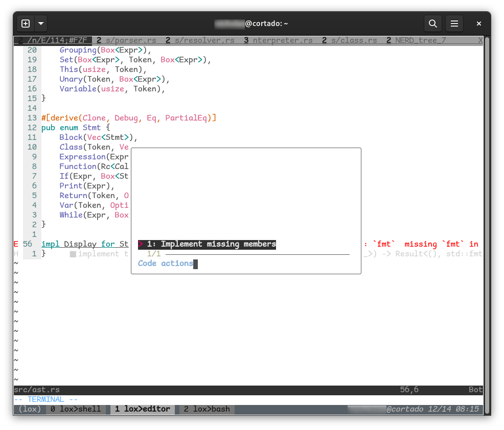Click the Block(Vec<Stmt>) variant
504x430 pixels.
(98, 137)
